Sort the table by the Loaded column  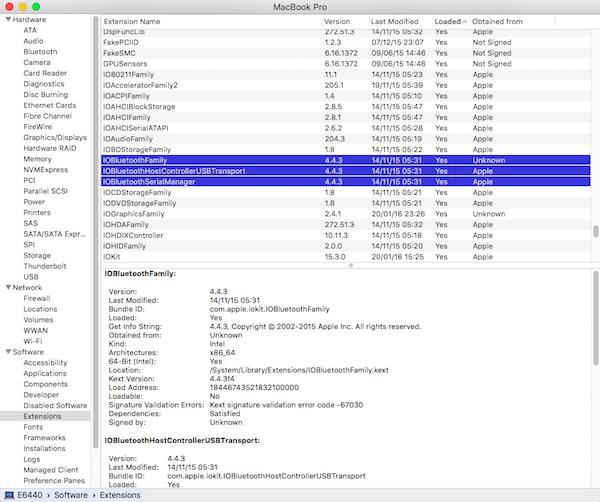tap(447, 20)
